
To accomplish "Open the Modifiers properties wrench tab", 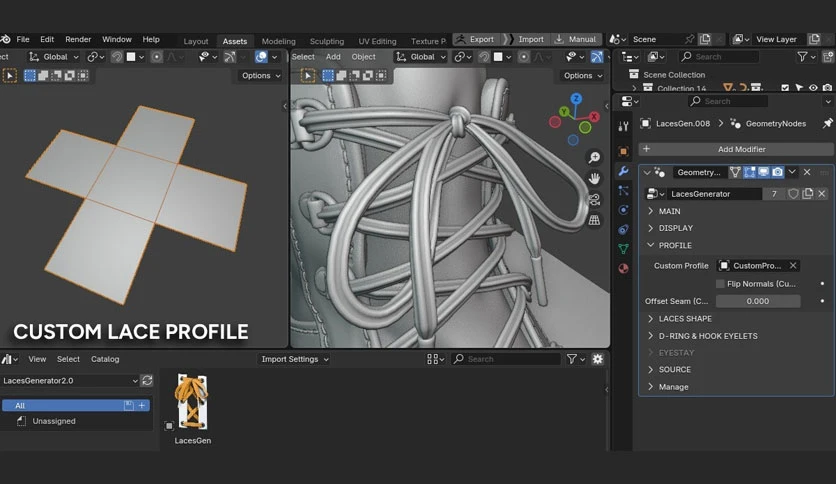I will [623, 171].
